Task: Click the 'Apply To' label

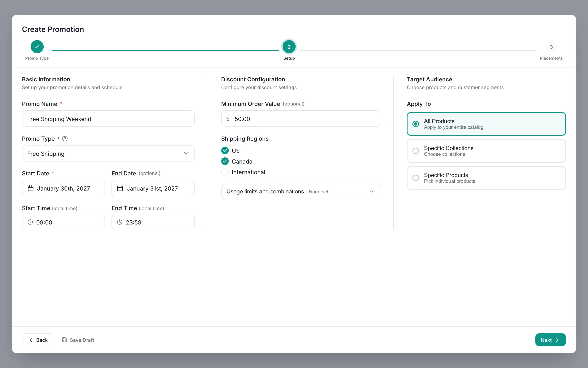Action: [x=419, y=104]
